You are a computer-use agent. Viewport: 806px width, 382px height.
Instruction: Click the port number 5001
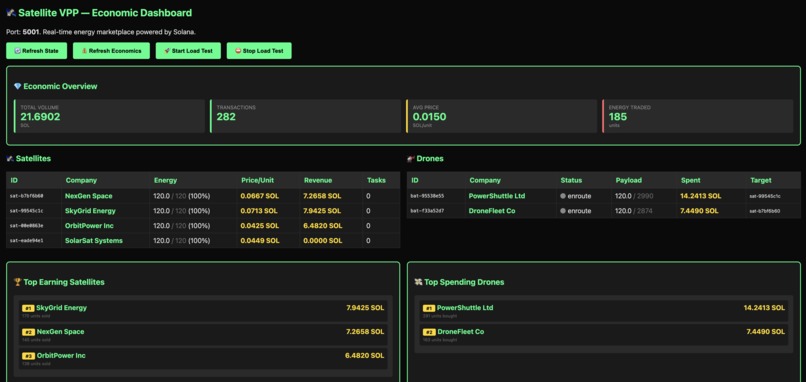pos(31,32)
